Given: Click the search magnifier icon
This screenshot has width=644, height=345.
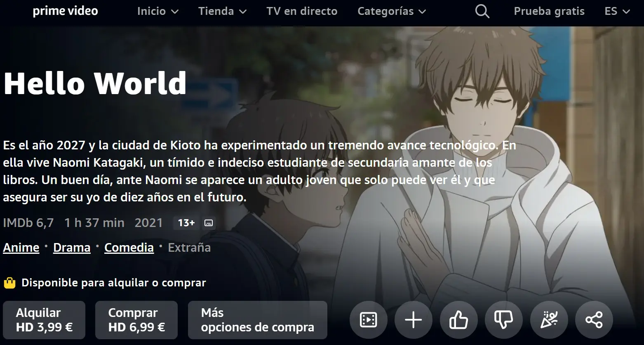Looking at the screenshot, I should coord(482,11).
